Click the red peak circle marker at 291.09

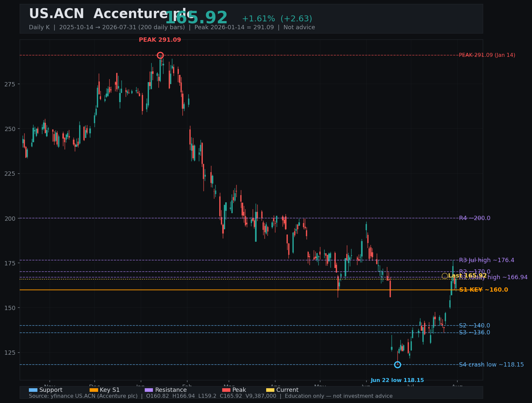pyautogui.click(x=160, y=55)
